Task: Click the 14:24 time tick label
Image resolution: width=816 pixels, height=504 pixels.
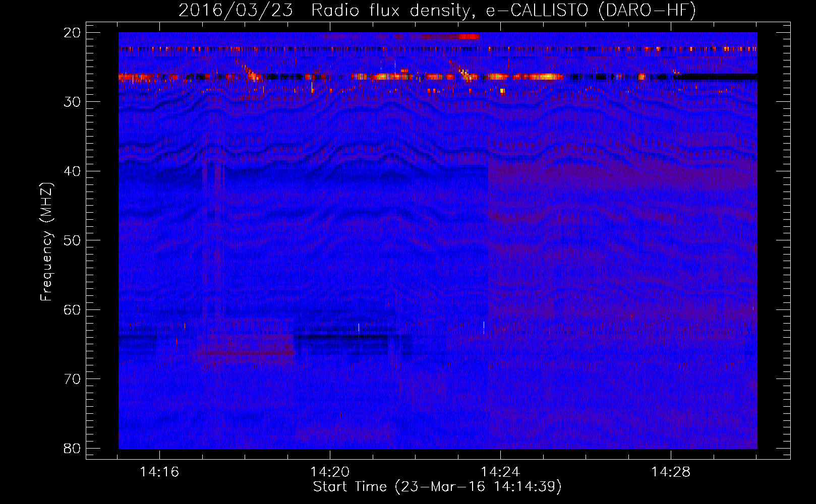Action: [x=500, y=472]
